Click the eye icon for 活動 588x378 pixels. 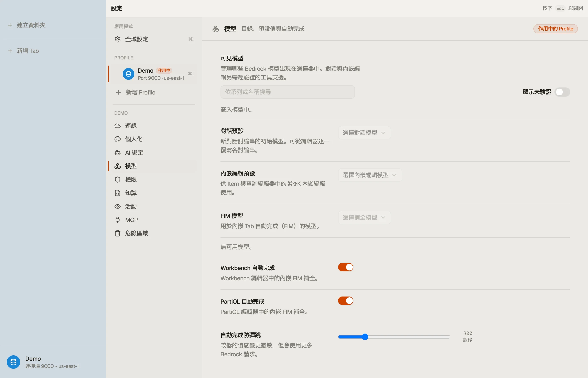click(x=118, y=206)
